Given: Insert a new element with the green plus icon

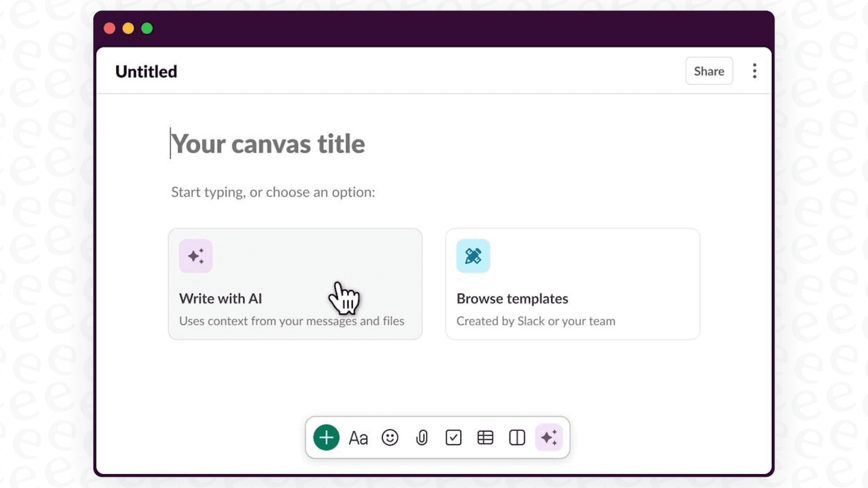Looking at the screenshot, I should 327,437.
